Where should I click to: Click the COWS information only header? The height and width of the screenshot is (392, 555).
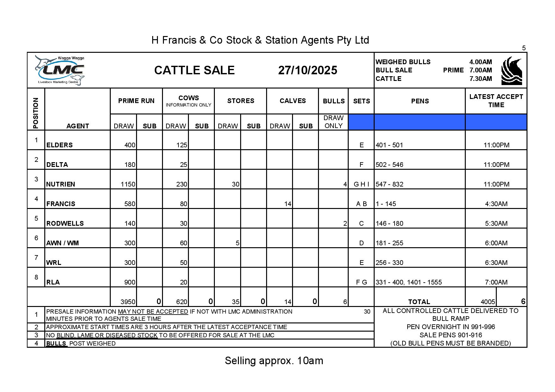point(188,101)
